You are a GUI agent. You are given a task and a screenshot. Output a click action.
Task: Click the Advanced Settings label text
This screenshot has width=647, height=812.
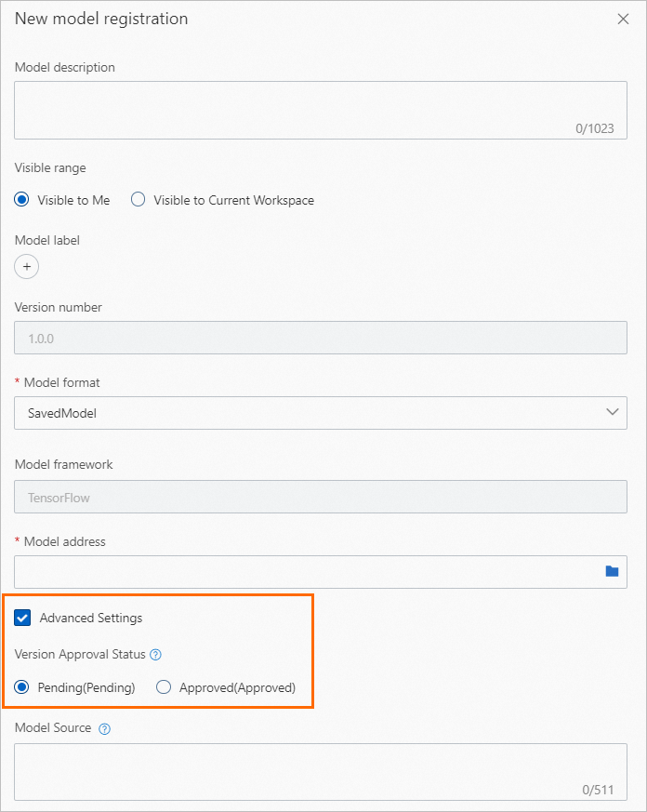tap(91, 618)
